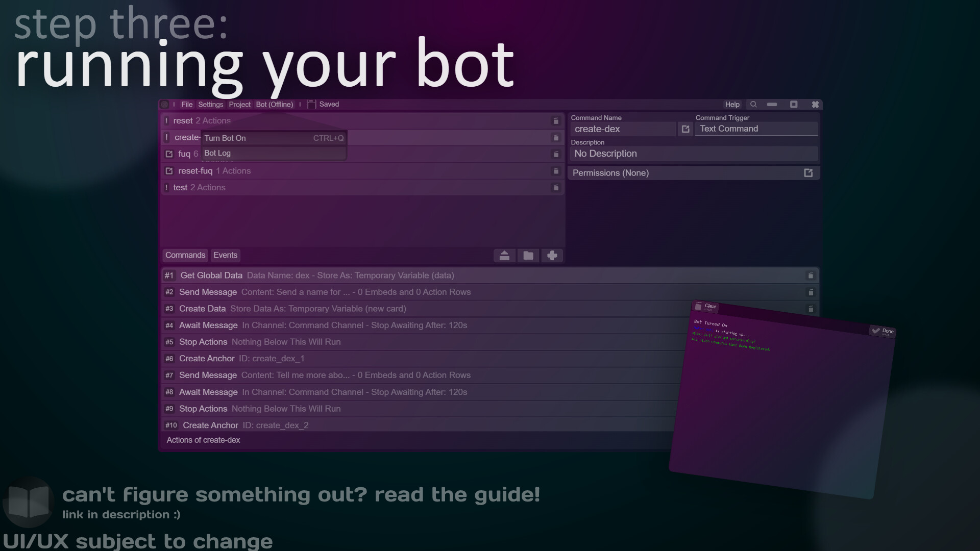The image size is (980, 551).
Task: Click the save icon next to Saved
Action: [x=311, y=104]
